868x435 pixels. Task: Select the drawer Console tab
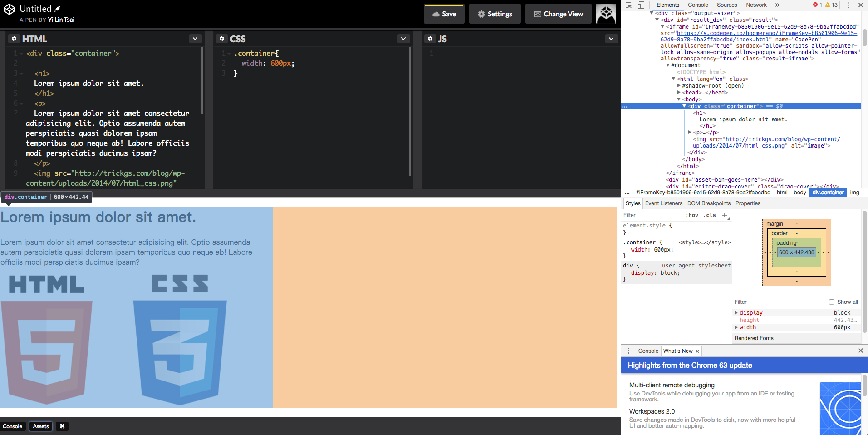pyautogui.click(x=648, y=351)
